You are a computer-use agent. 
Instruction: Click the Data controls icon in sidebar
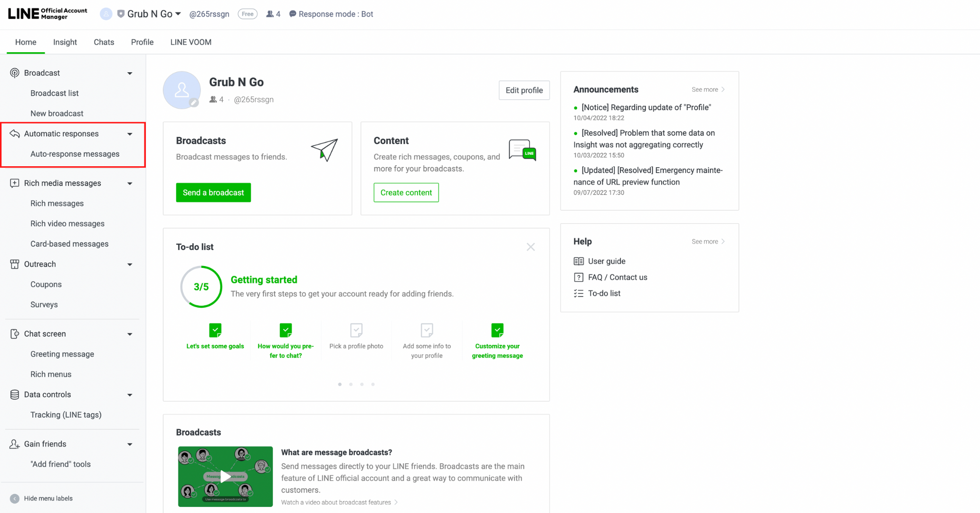14,394
